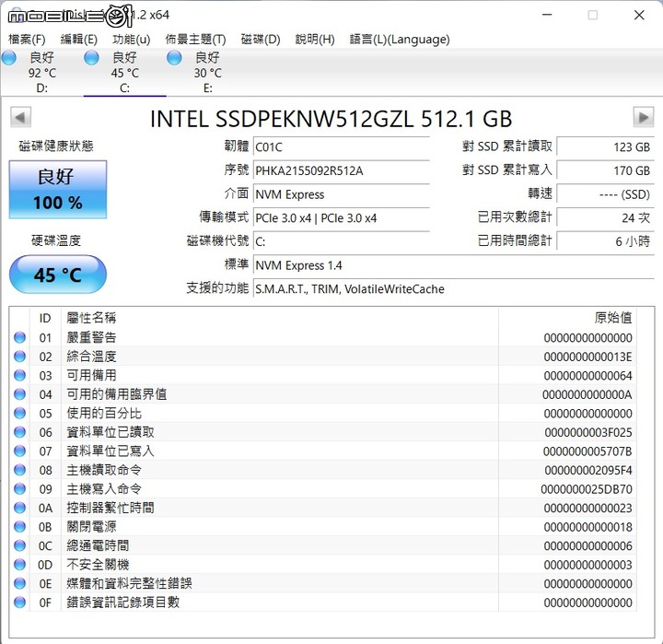This screenshot has width=663, height=644.
Task: Click the ID column header
Action: click(x=45, y=318)
